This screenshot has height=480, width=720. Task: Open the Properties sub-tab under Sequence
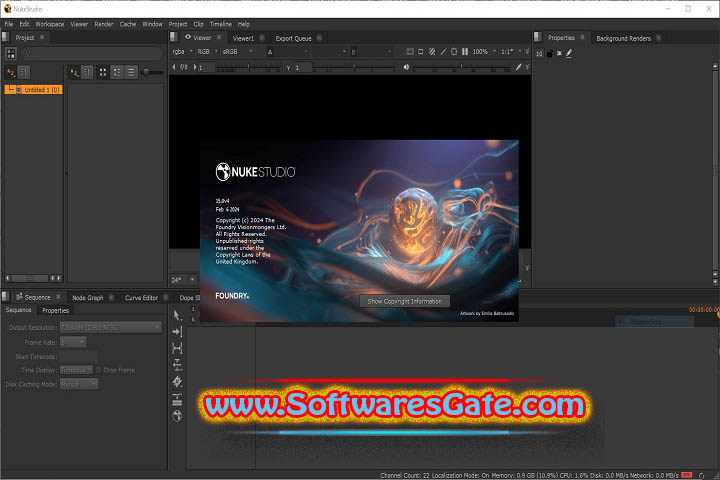tap(56, 311)
